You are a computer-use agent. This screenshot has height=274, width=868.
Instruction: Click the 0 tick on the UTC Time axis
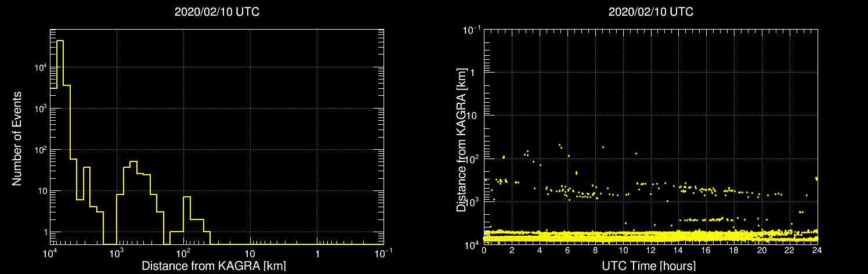[x=484, y=250]
